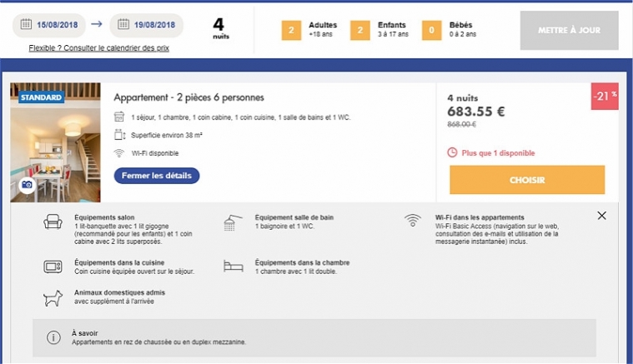Click the Wi-Fi icon in apartment details
This screenshot has width=633, height=364.
coord(413,220)
